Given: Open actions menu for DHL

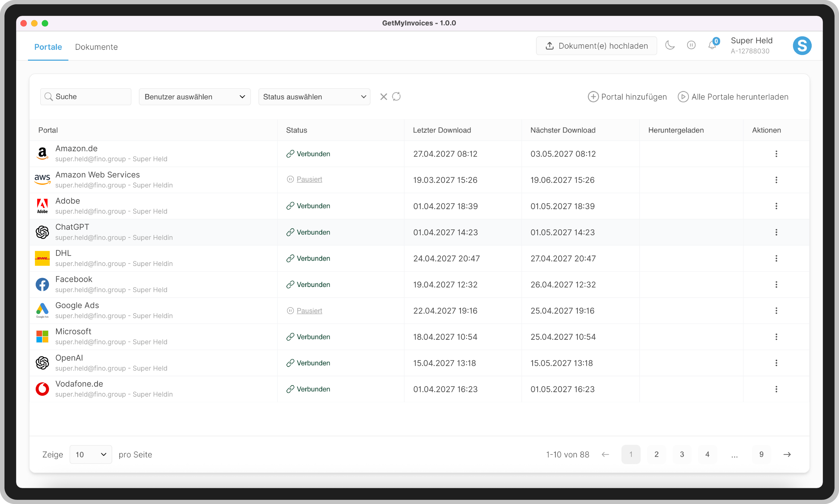Looking at the screenshot, I should (776, 258).
